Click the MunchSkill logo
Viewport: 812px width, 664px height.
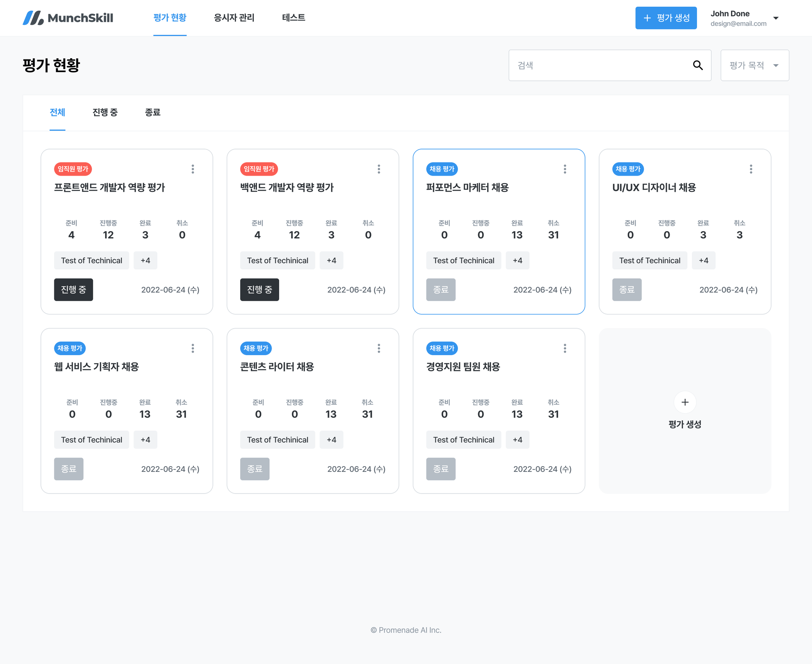pyautogui.click(x=68, y=18)
